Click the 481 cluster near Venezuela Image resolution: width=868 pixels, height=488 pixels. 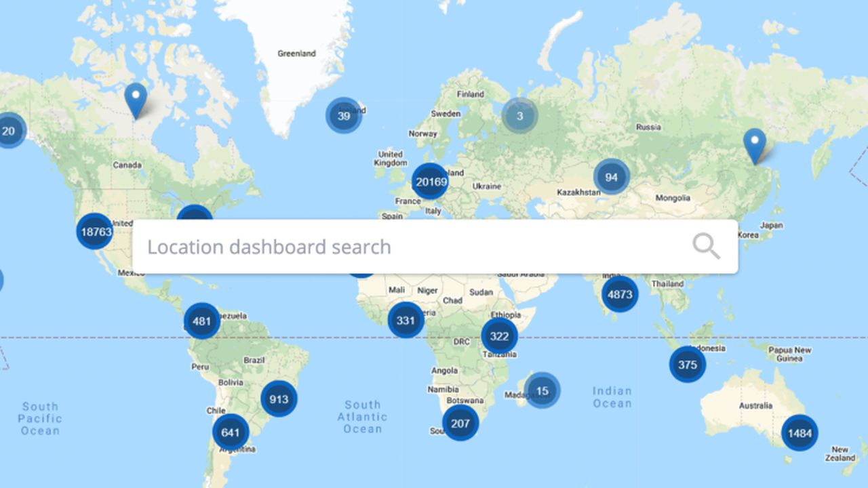point(202,321)
